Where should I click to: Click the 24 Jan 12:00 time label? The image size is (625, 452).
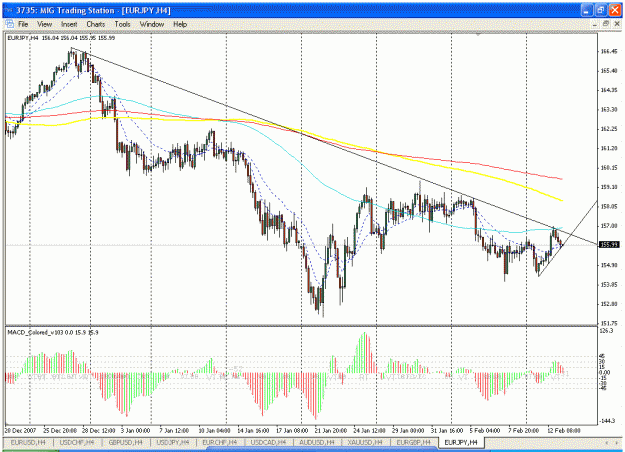click(369, 431)
